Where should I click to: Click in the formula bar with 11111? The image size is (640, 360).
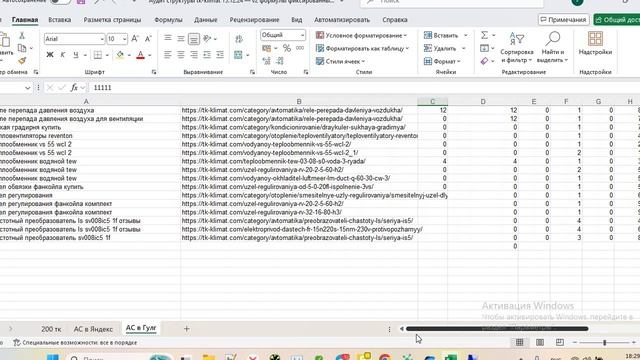pos(363,88)
